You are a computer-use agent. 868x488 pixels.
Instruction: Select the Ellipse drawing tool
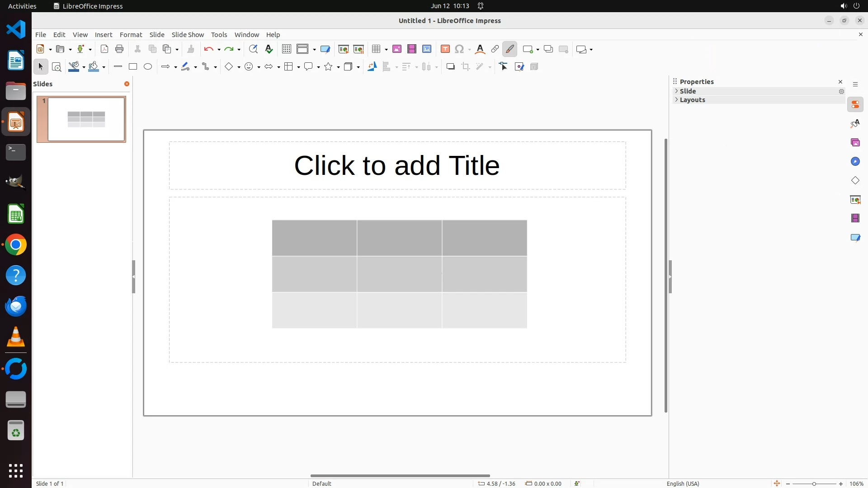click(x=148, y=67)
